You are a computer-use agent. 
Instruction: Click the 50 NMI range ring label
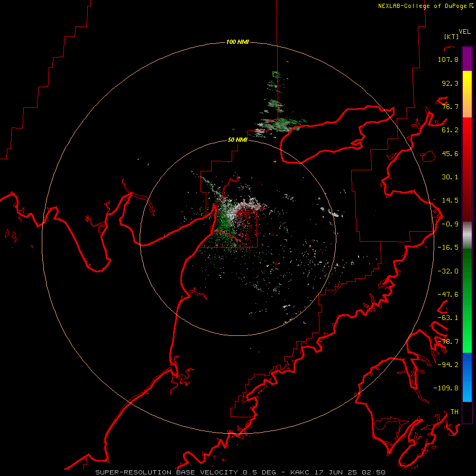click(x=237, y=140)
